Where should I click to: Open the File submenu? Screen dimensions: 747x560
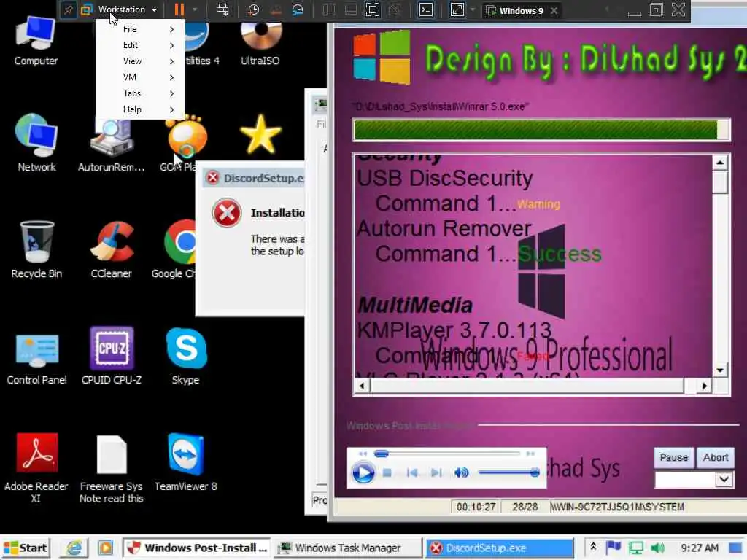click(140, 29)
